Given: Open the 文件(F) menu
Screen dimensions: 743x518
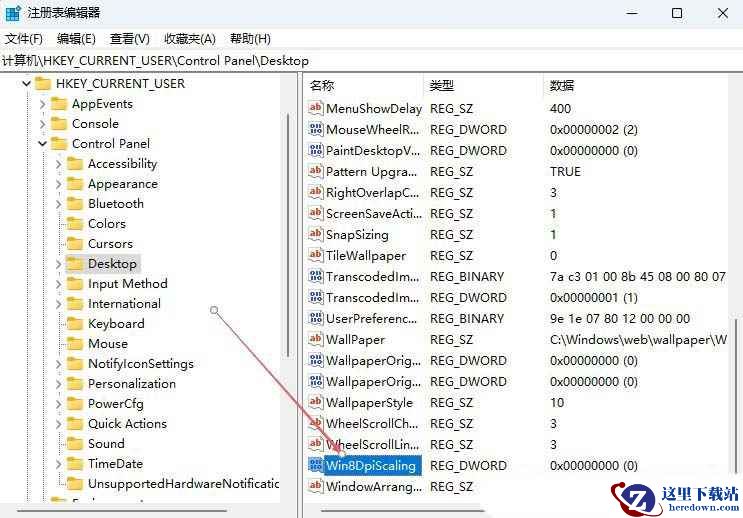Looking at the screenshot, I should pyautogui.click(x=24, y=39).
